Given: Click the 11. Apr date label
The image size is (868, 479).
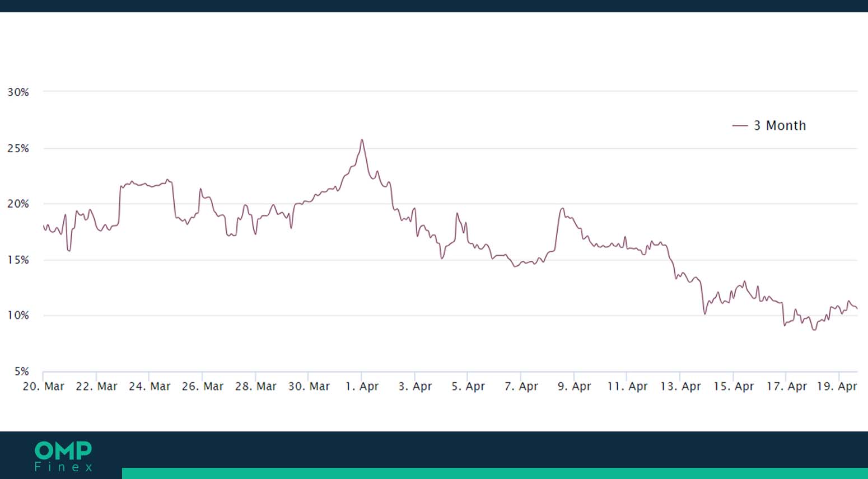Looking at the screenshot, I should tap(627, 387).
